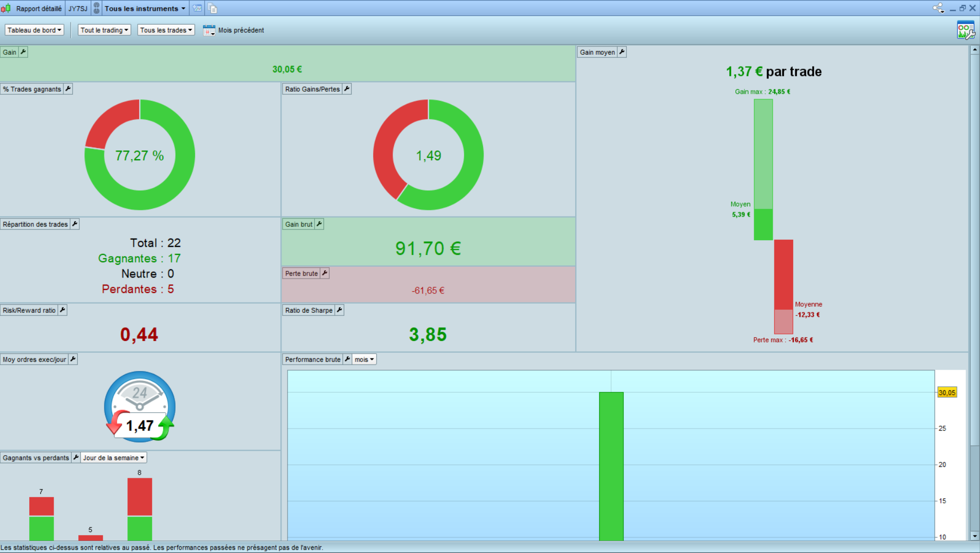Click the Gain brut label
The width and height of the screenshot is (980, 553).
pyautogui.click(x=299, y=224)
